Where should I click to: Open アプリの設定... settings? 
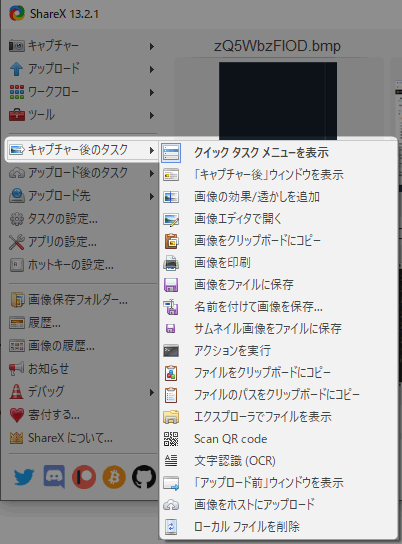[x=83, y=242]
